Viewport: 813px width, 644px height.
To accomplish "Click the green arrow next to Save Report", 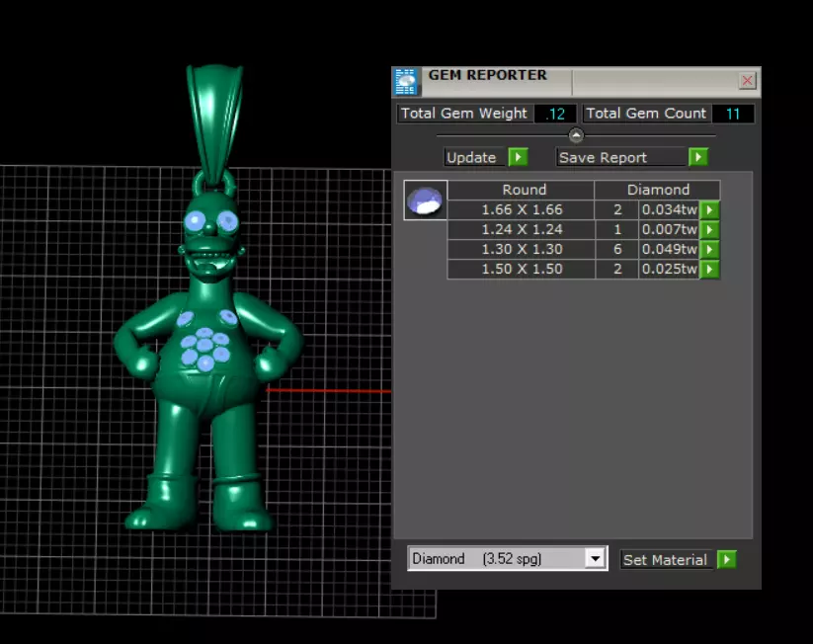I will pyautogui.click(x=698, y=157).
